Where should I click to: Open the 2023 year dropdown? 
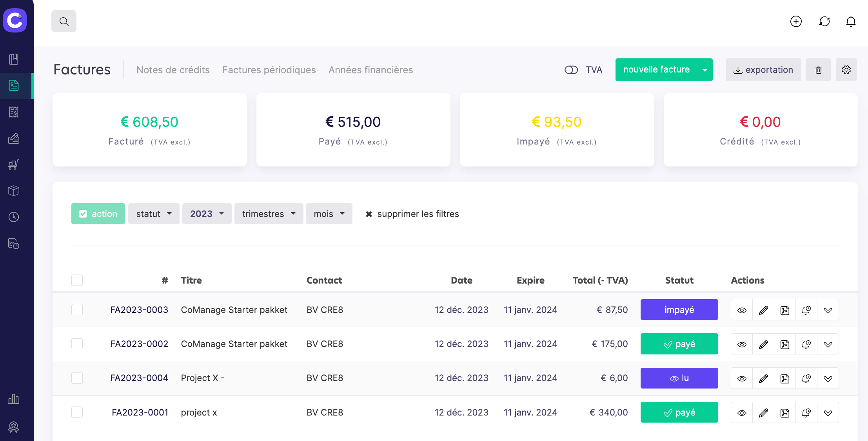[207, 213]
